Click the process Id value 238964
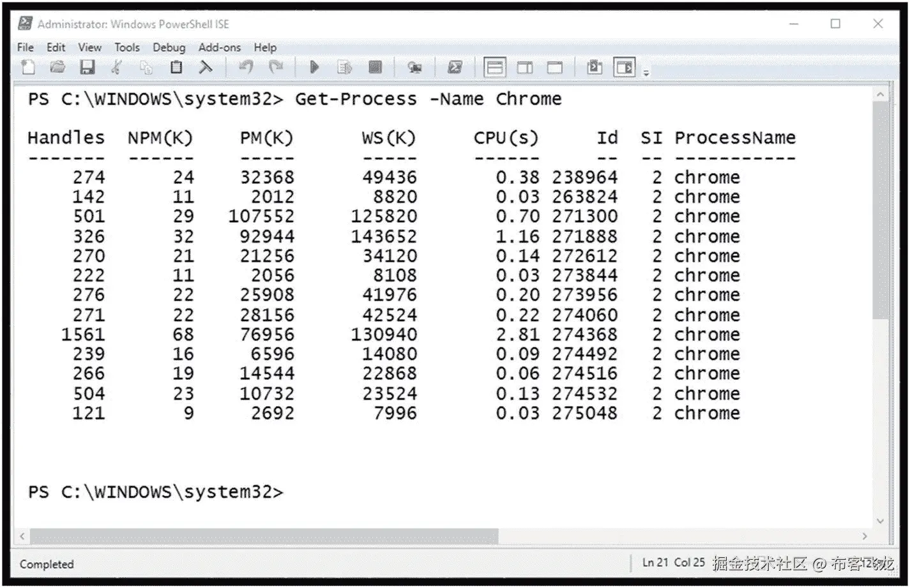The height and width of the screenshot is (588, 910). click(x=585, y=177)
